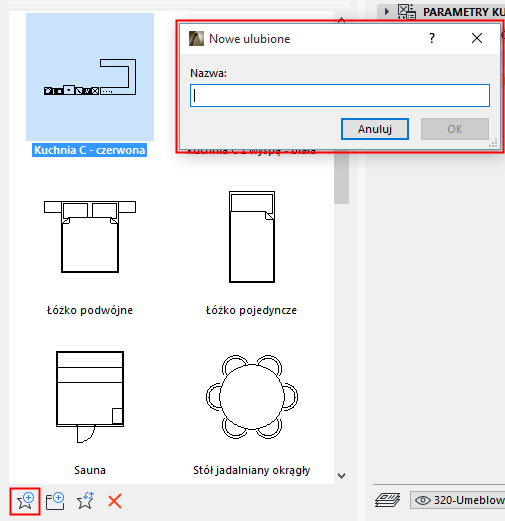Image resolution: width=505 pixels, height=521 pixels.
Task: Click the scroll-down arrow of favorites list
Action: [341, 476]
